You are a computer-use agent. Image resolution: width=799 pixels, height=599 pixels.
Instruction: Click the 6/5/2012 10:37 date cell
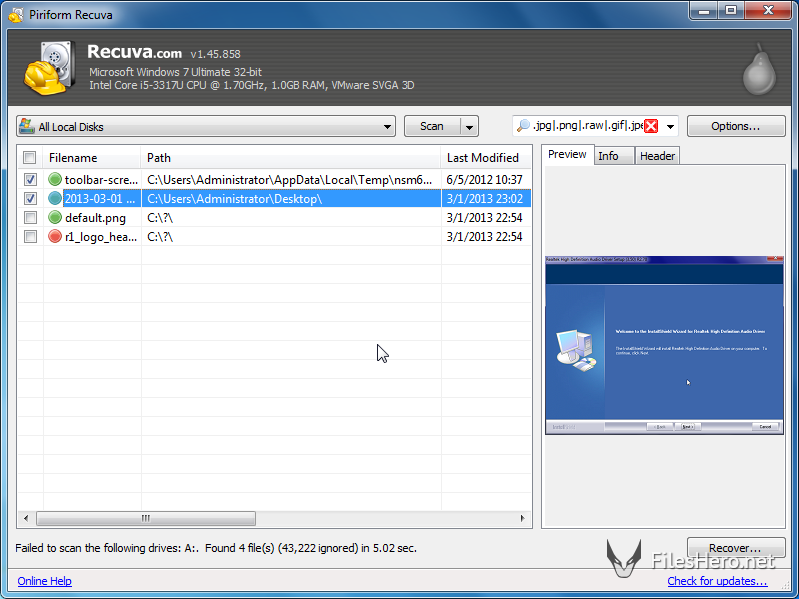(484, 180)
